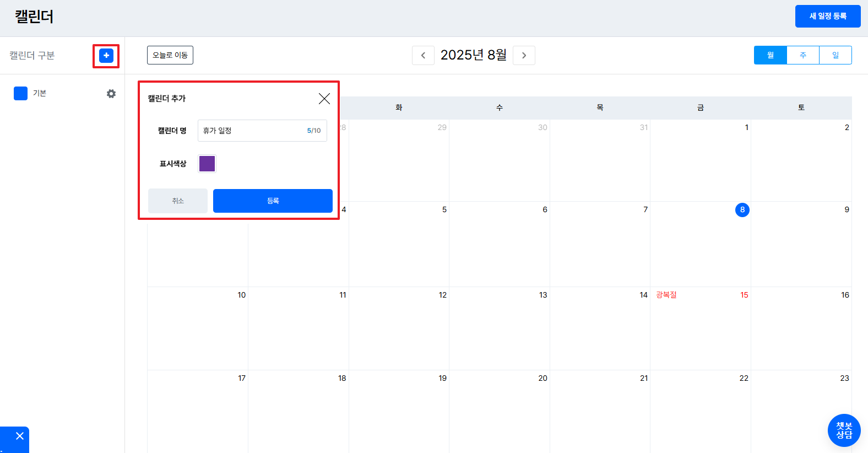Screen dimensions: 868x453
Task: Open the purple 표시색상 color swatch
Action: (x=207, y=164)
